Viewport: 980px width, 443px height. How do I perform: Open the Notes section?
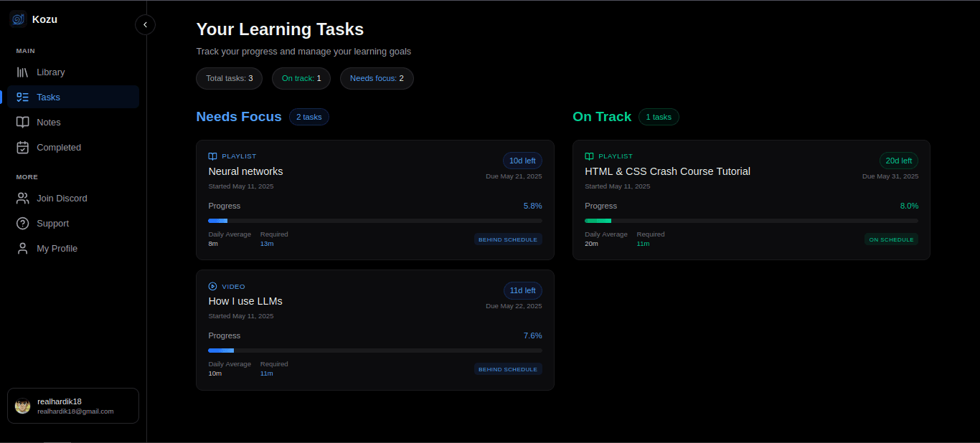[x=48, y=122]
